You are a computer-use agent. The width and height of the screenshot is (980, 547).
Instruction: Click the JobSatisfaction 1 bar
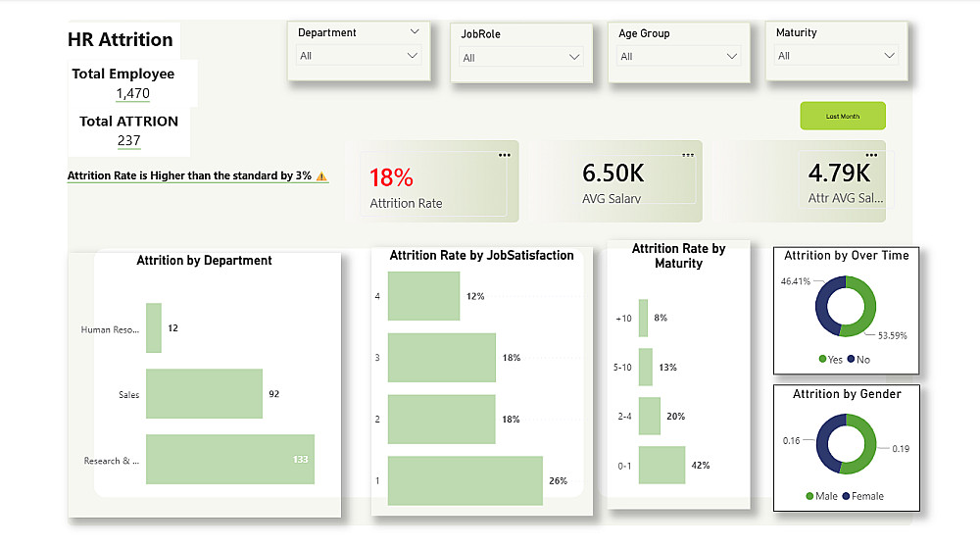465,480
